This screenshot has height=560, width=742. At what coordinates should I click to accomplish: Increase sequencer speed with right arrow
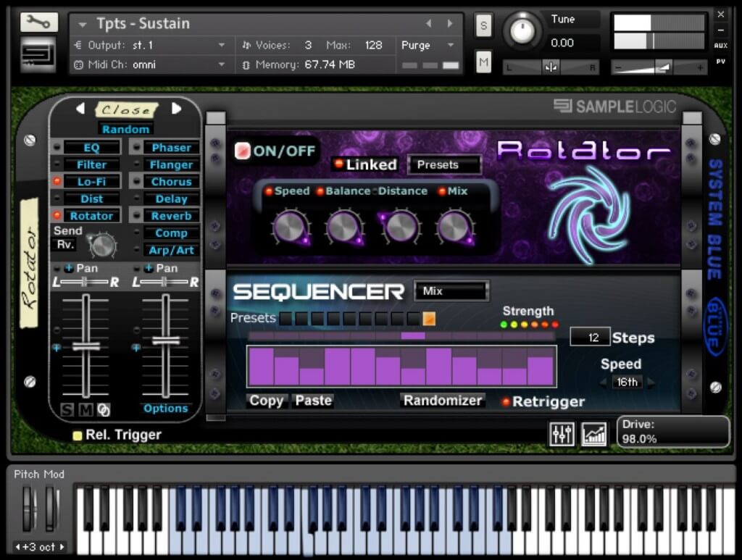(651, 383)
